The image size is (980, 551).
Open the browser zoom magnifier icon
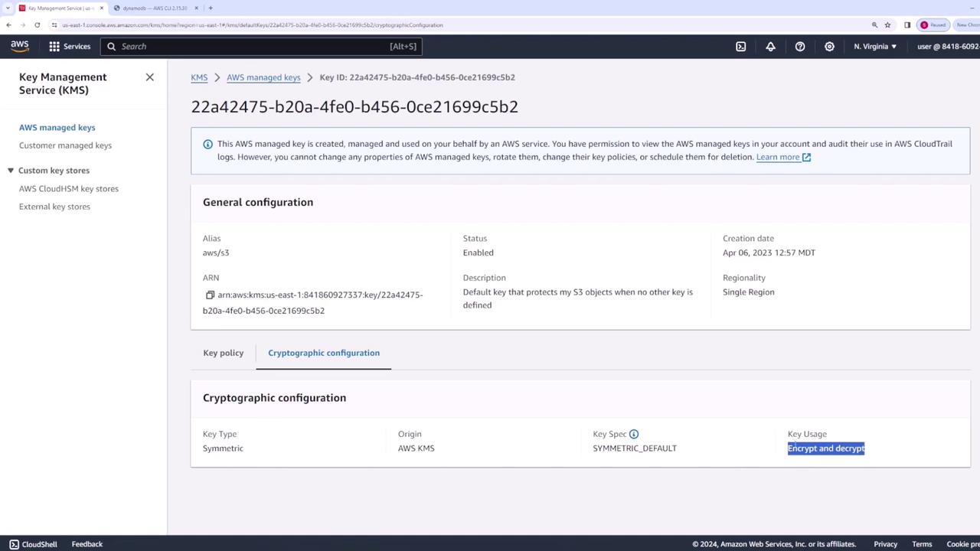(874, 25)
